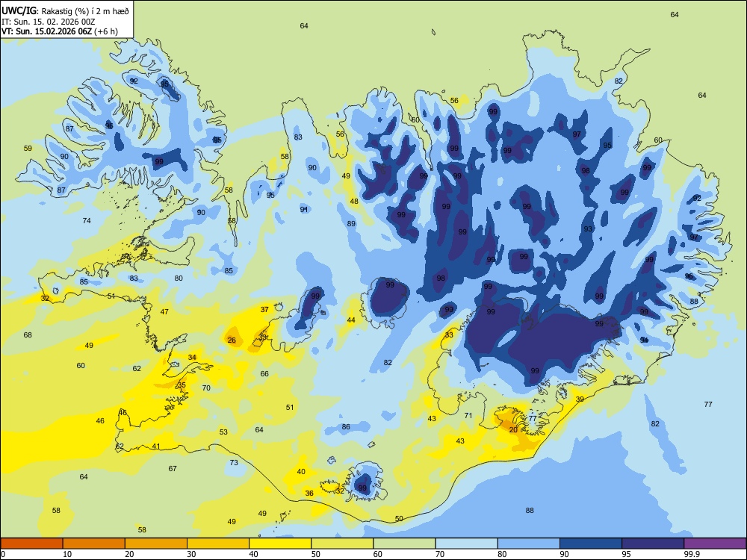
Task: Click the 41 humidity value on the map
Action: (x=156, y=447)
